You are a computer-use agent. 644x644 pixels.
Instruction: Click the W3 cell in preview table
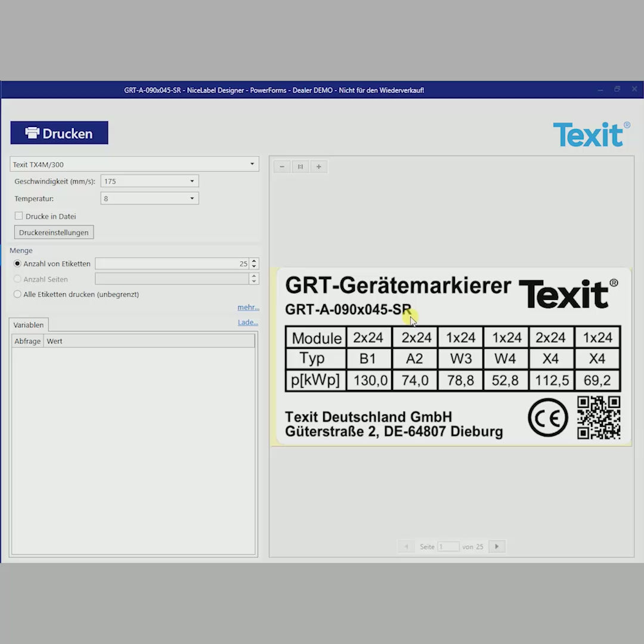click(x=461, y=358)
